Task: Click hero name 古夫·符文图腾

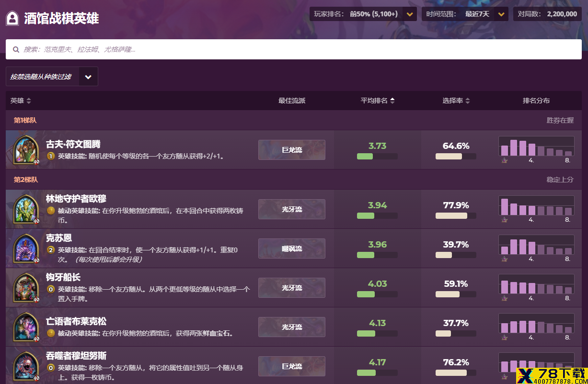Action: coord(73,144)
